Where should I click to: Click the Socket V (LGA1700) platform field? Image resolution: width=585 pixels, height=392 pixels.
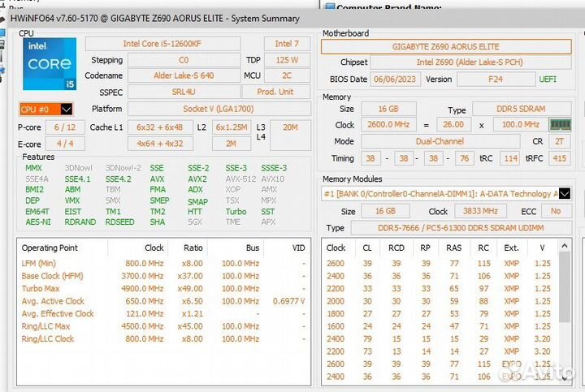coord(219,109)
